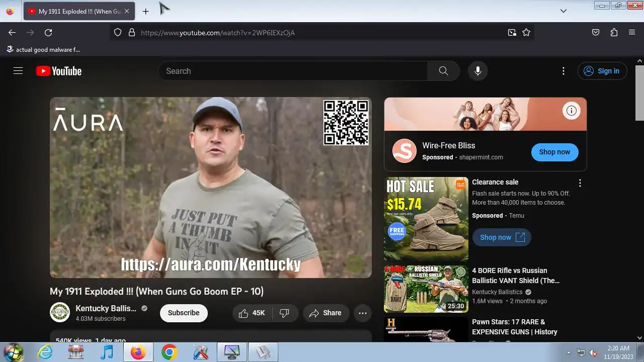Open more actions menu below video
The width and height of the screenshot is (644, 362).
363,313
